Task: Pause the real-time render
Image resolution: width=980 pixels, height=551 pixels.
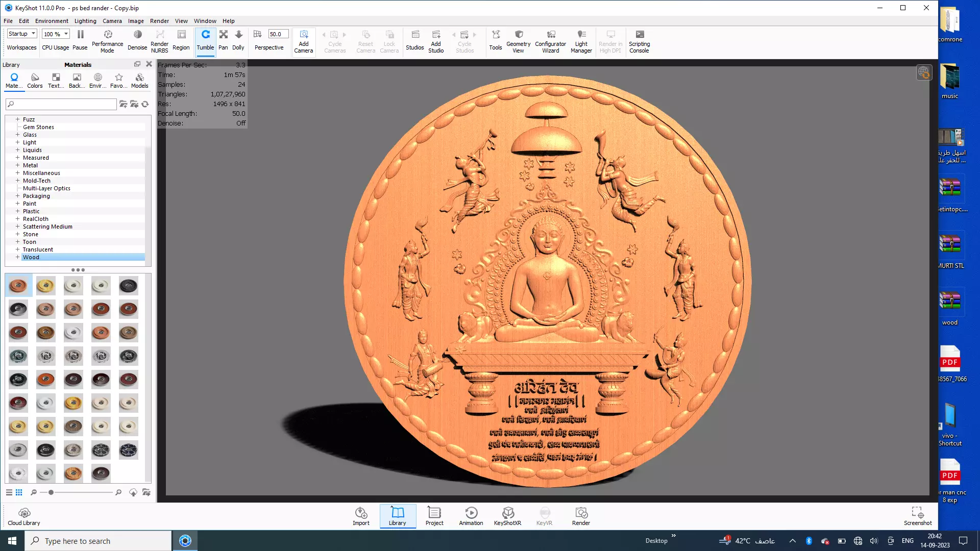Action: (x=80, y=39)
